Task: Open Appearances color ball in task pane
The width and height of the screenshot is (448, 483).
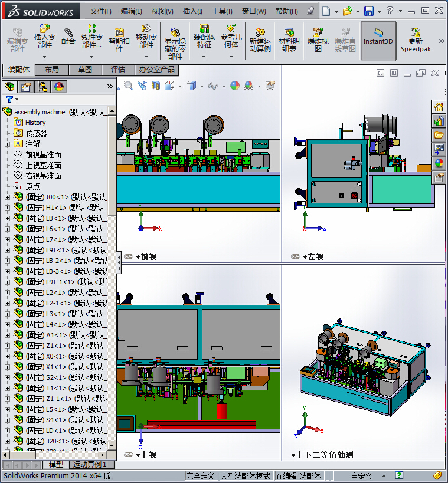Action: (439, 163)
